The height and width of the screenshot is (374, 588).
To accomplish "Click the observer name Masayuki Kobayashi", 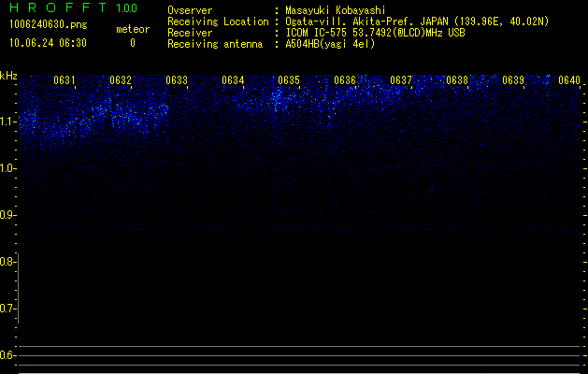I will (x=336, y=10).
